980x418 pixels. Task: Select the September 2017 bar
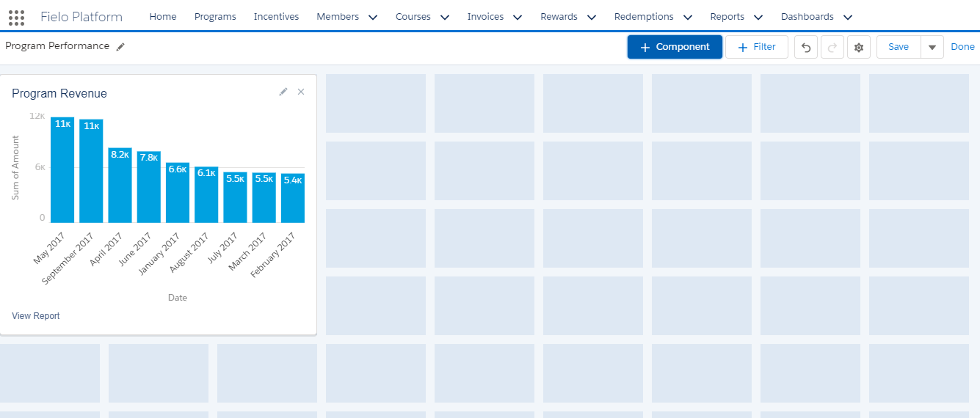coord(91,171)
